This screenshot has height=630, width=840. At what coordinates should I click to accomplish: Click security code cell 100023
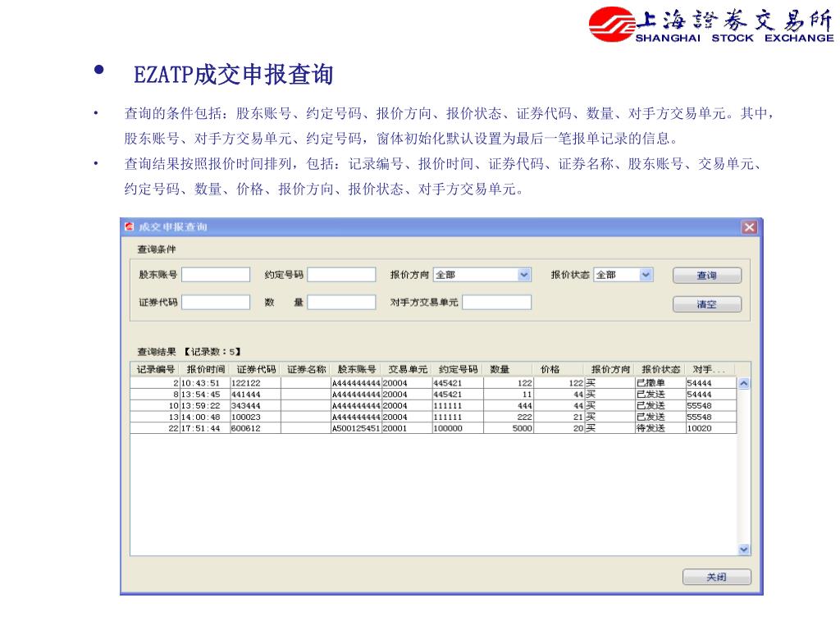click(256, 417)
